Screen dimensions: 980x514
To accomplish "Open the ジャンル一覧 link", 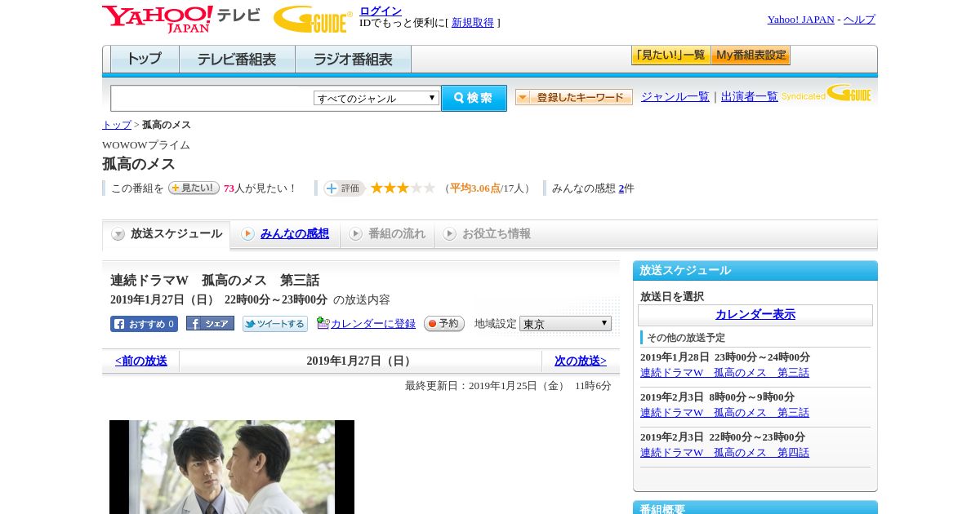I will coord(675,97).
